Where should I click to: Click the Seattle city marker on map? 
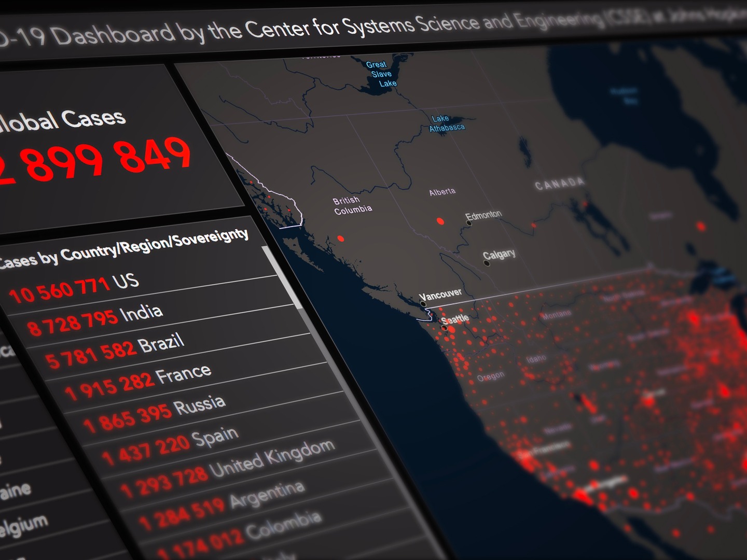coord(444,328)
